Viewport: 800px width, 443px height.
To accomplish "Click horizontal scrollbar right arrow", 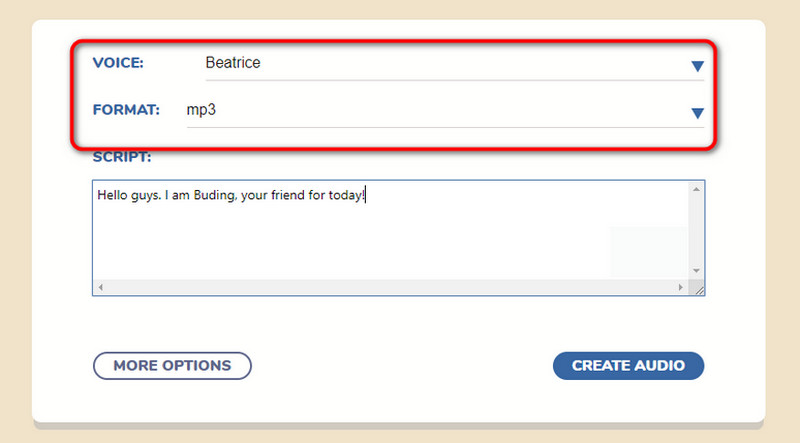I will (x=681, y=288).
